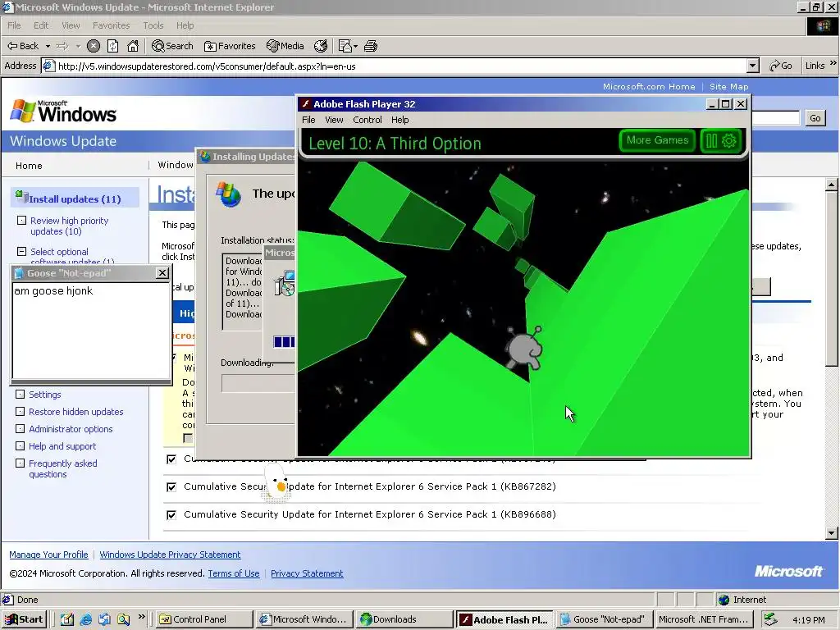Click the IE throbber Windows flag icon

[823, 25]
